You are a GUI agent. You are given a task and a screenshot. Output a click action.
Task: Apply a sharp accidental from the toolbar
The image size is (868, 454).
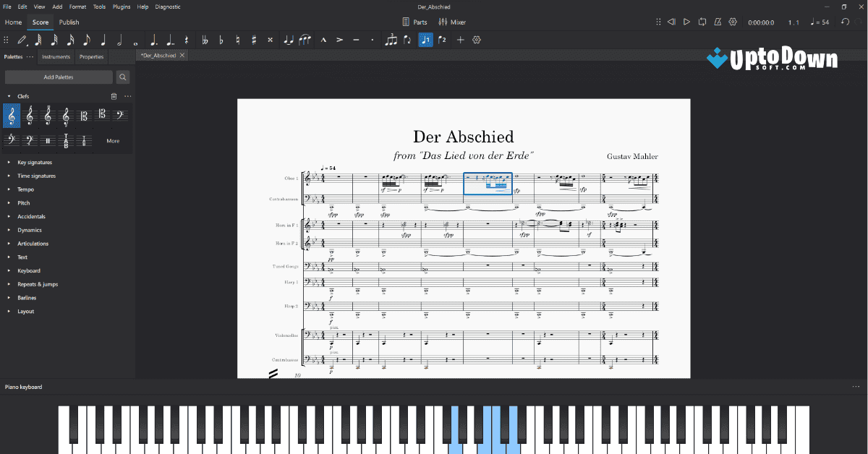253,40
